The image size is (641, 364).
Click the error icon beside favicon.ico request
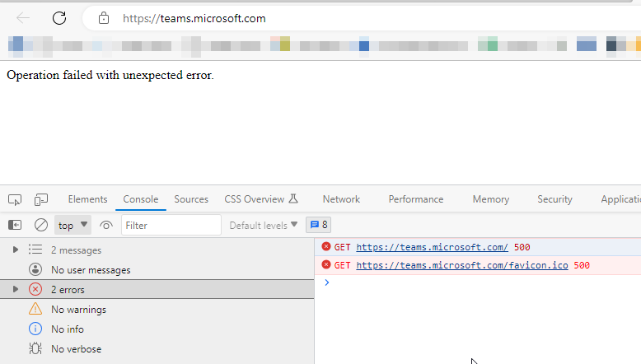[x=325, y=264]
